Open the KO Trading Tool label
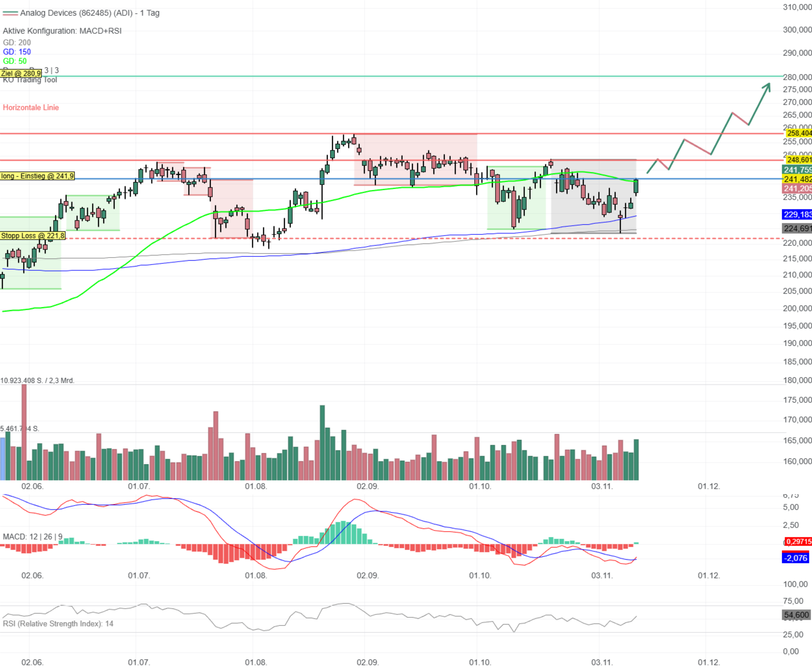This screenshot has height=668, width=812. 31,80
